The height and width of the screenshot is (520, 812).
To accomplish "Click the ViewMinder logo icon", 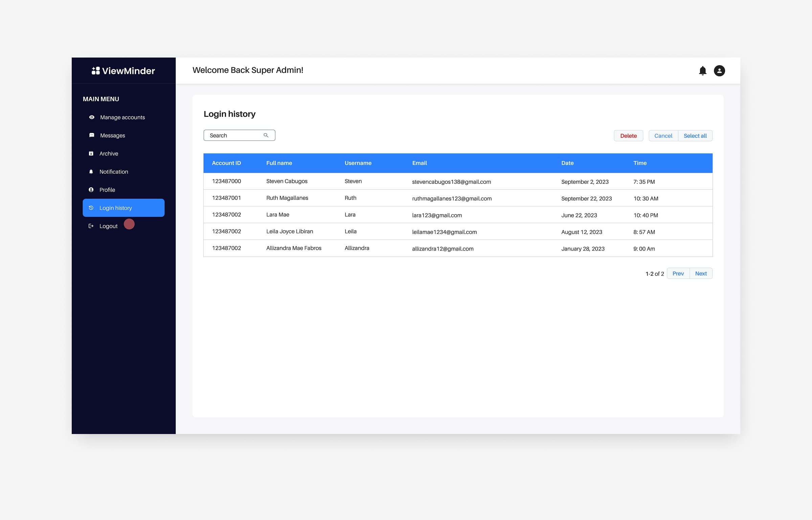I will point(95,70).
